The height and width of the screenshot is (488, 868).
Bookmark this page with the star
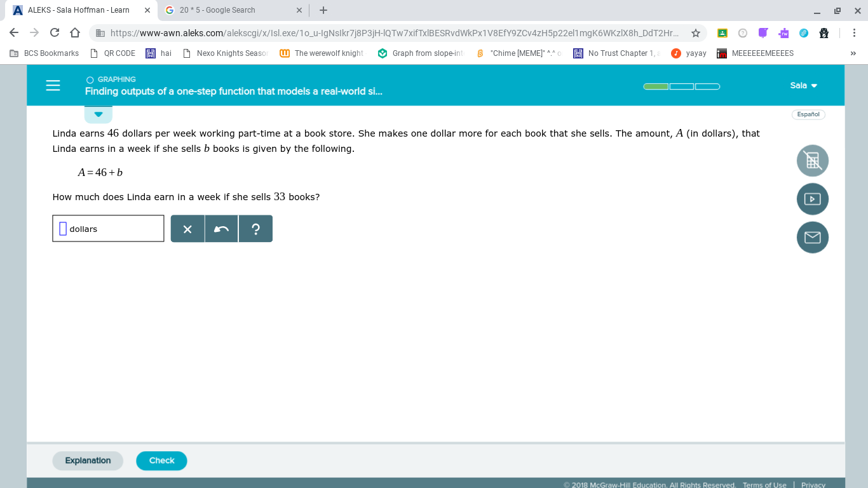[x=696, y=33]
